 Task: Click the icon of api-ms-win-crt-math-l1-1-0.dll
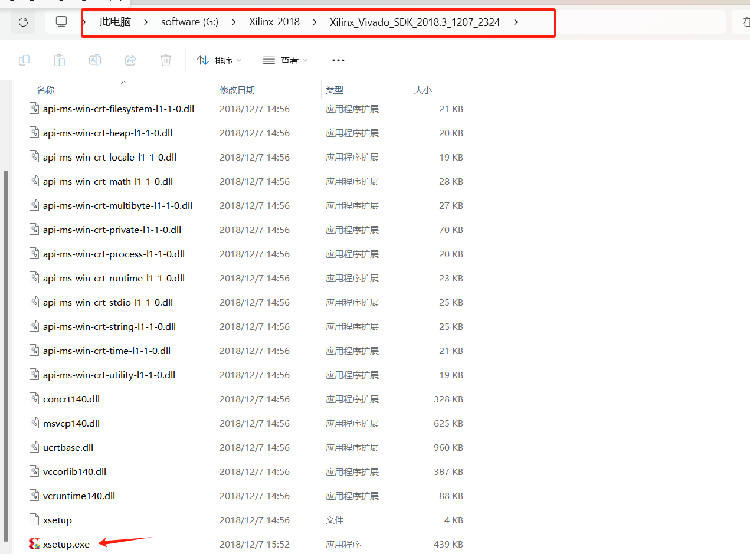tap(34, 181)
